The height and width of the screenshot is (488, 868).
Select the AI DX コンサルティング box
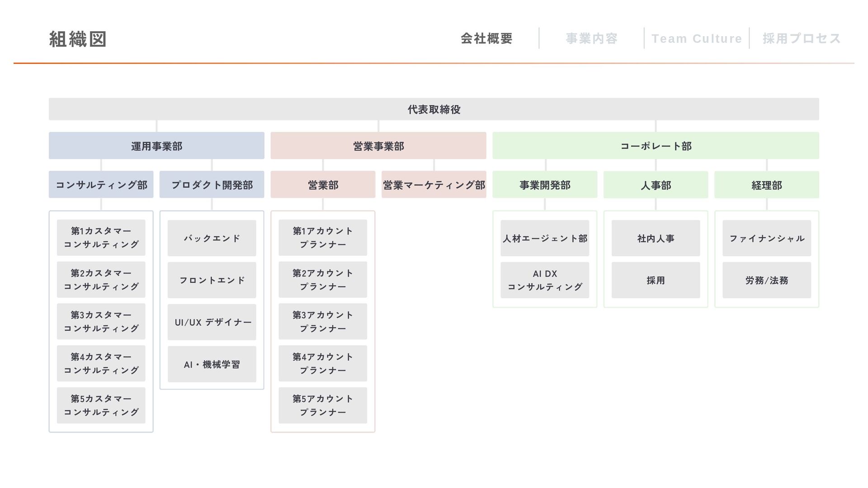pyautogui.click(x=545, y=280)
